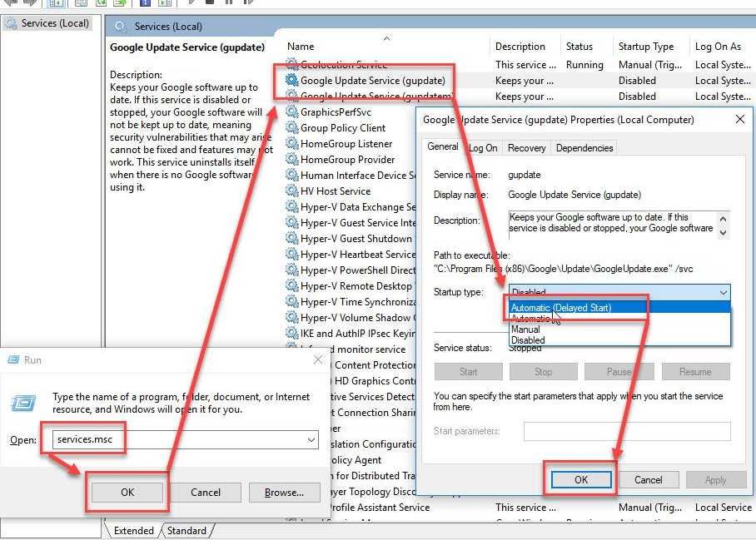Viewport: 756px width, 540px height.
Task: Sort services by Log On As column
Action: click(x=722, y=47)
